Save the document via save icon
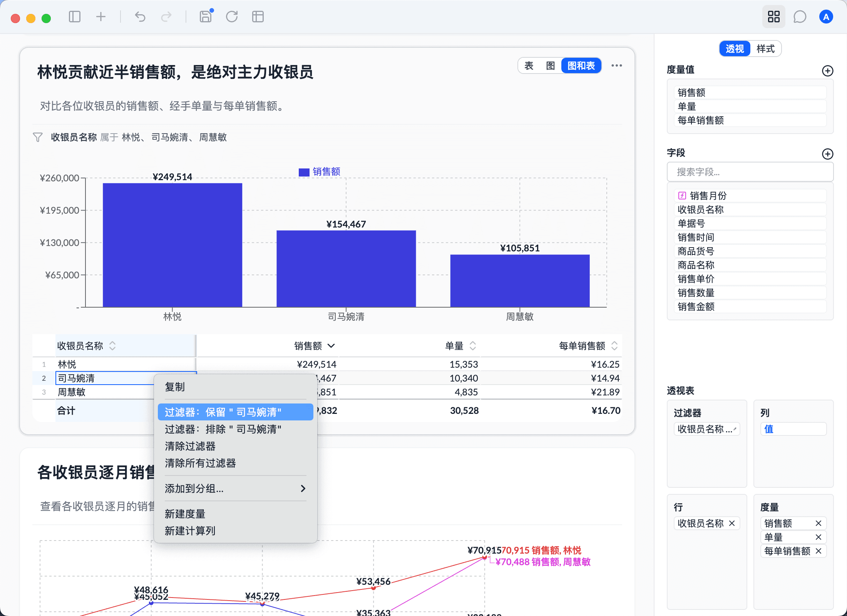 [206, 17]
